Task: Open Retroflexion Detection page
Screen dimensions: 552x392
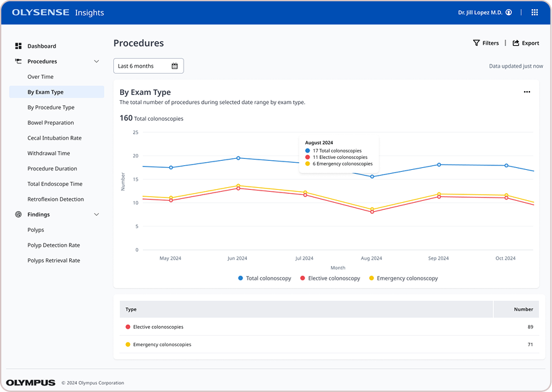Action: 56,199
